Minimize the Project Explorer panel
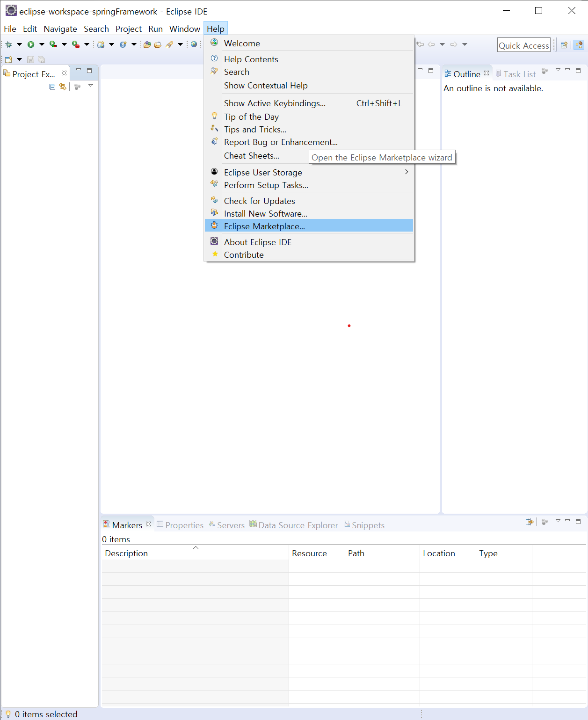The height and width of the screenshot is (720, 588). pos(79,70)
